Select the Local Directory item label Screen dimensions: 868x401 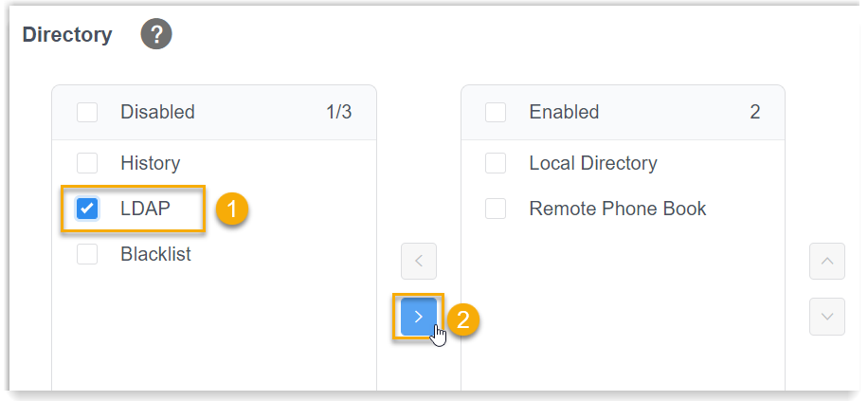pyautogui.click(x=592, y=163)
